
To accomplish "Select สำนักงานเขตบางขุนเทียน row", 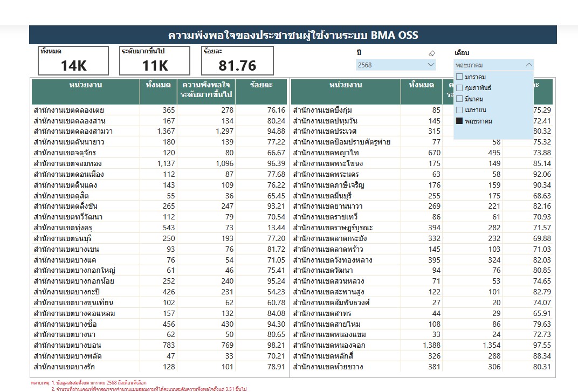I will point(159,302).
